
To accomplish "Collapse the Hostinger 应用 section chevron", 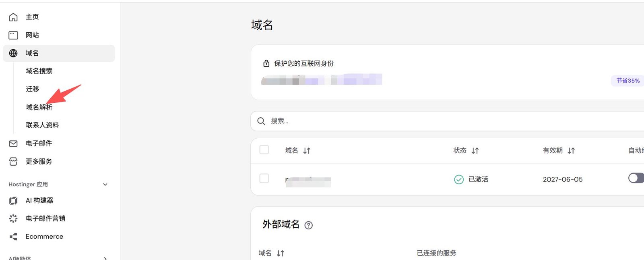I will coord(105,185).
